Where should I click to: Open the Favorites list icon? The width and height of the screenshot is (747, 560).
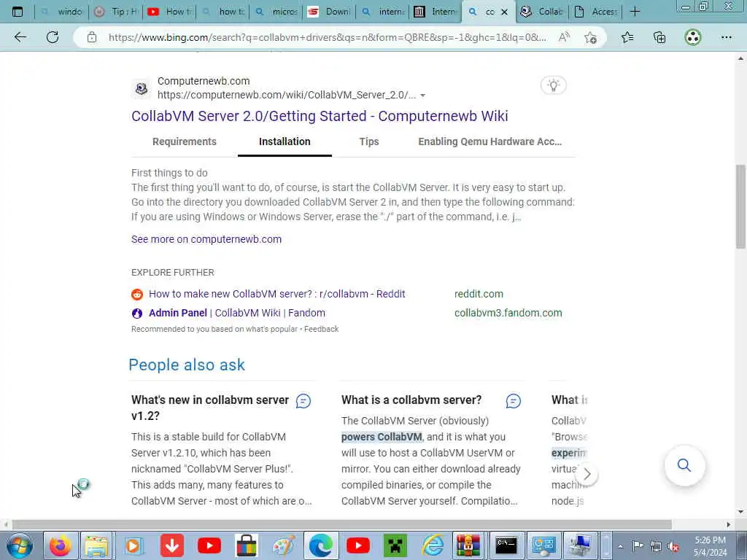pyautogui.click(x=627, y=37)
